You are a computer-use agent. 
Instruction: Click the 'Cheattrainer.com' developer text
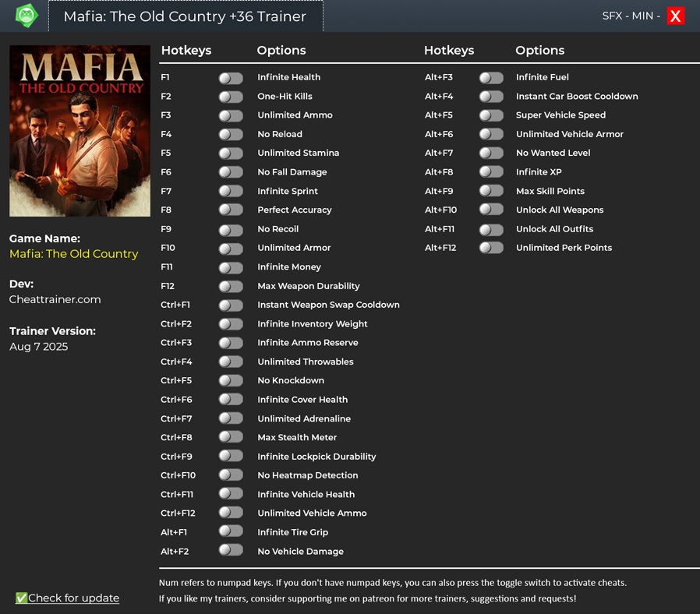coord(55,299)
